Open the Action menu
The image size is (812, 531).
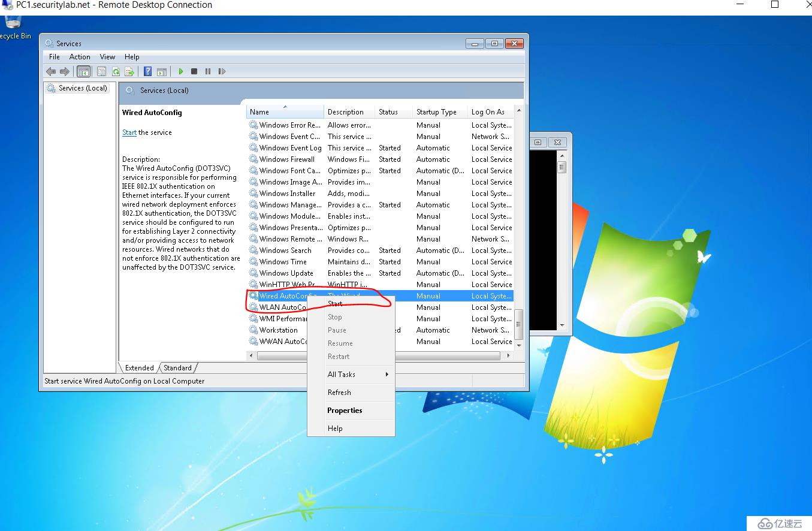coord(80,57)
